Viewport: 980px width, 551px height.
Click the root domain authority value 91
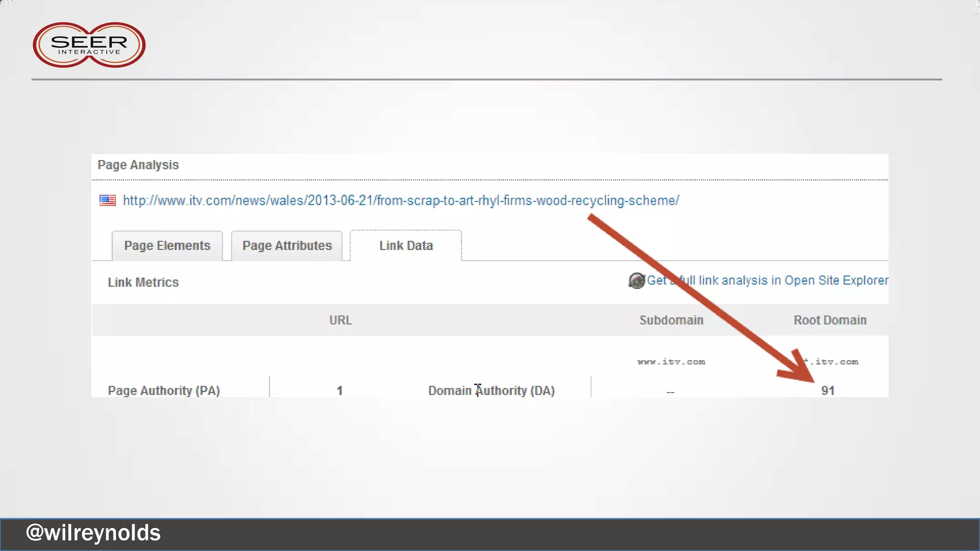pyautogui.click(x=828, y=391)
